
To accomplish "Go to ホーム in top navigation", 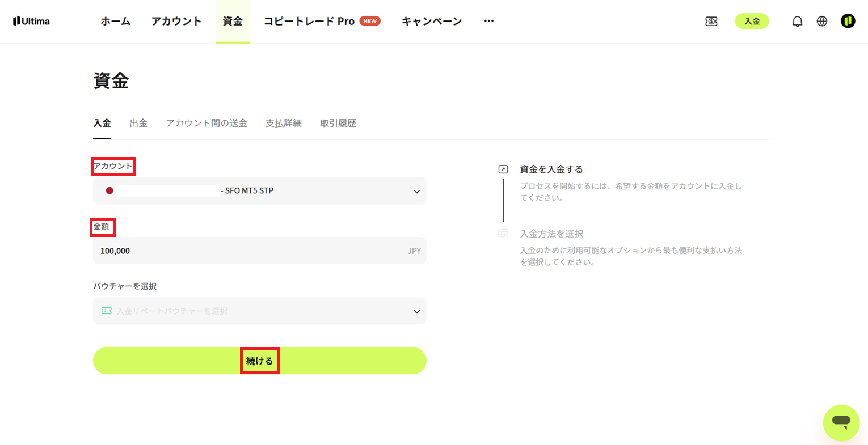I will pos(116,21).
